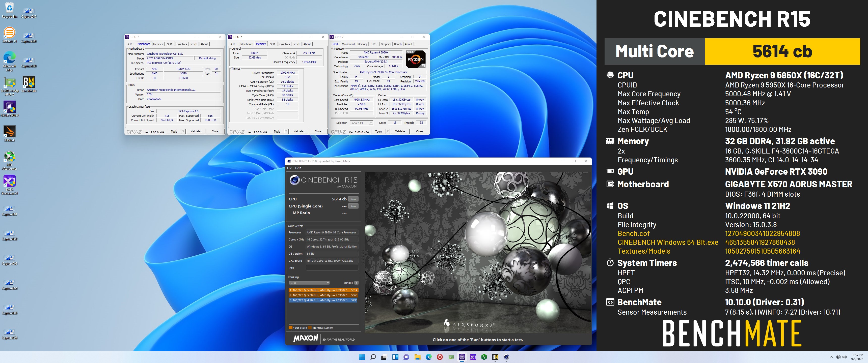Open EVGA Precision X1 desktop icon
The image size is (868, 363).
coord(9,185)
